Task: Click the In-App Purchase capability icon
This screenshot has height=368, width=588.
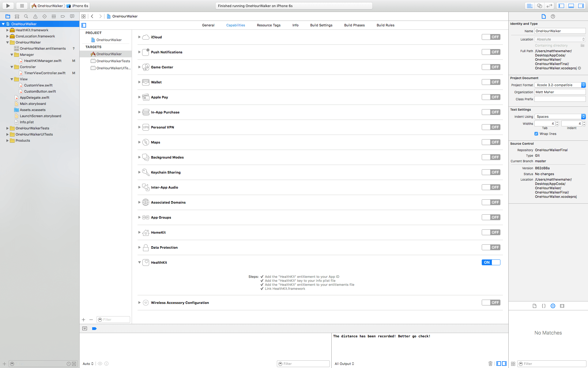Action: coord(146,112)
